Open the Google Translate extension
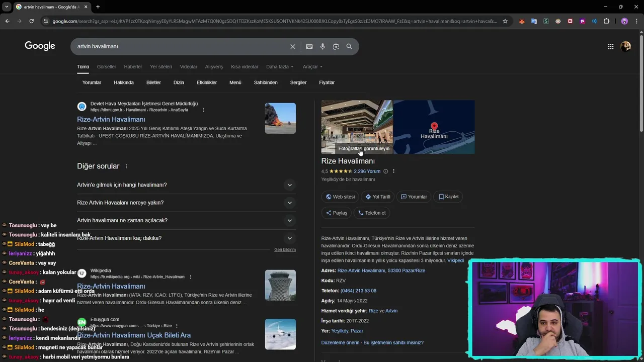Screen dimensions: 644x362 [x=534, y=21]
